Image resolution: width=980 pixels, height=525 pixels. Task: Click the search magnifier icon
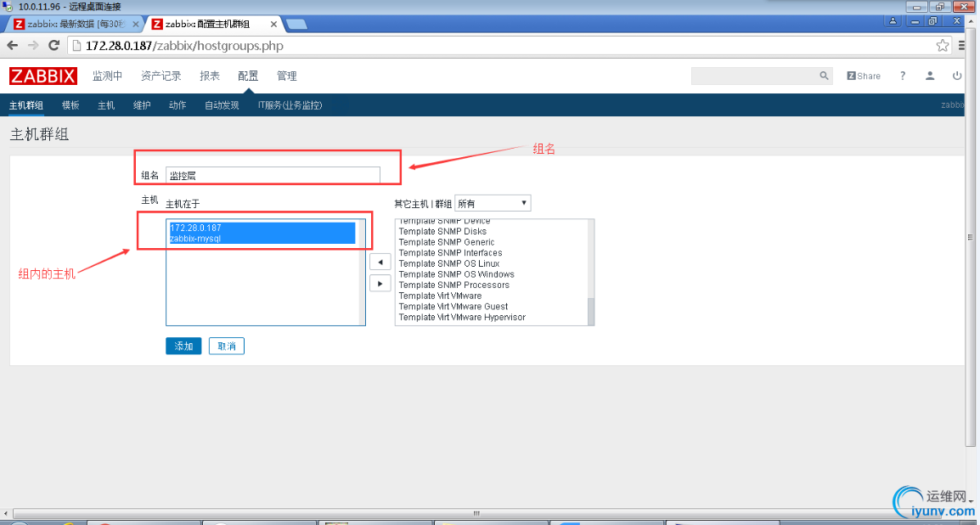point(824,76)
